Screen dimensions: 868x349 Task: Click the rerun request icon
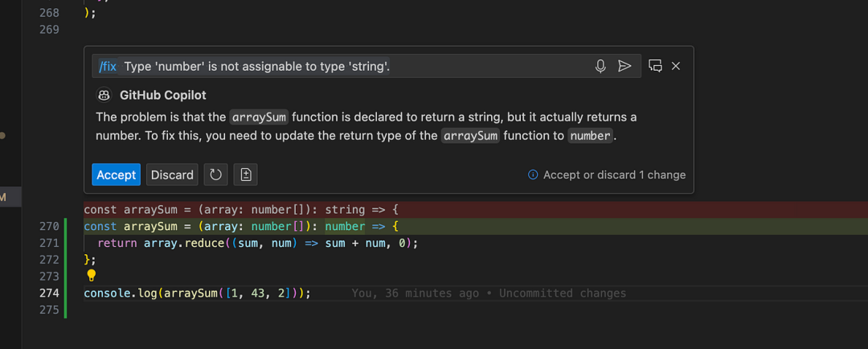(x=215, y=174)
